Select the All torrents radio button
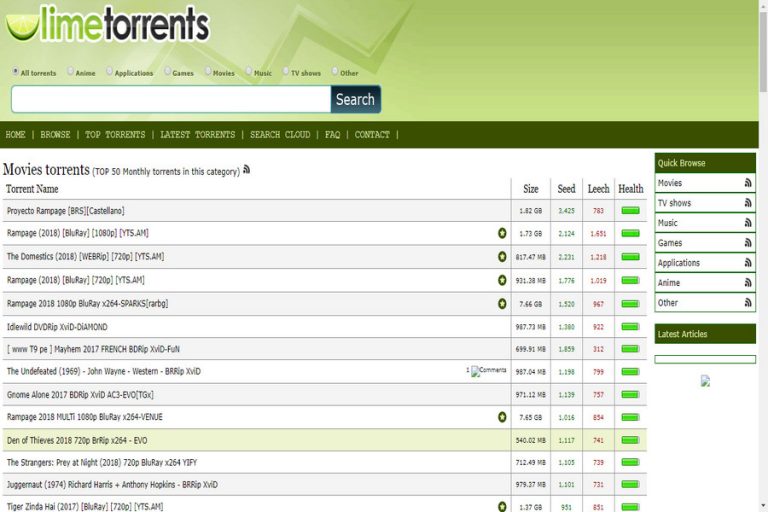The height and width of the screenshot is (512, 768). (x=15, y=72)
